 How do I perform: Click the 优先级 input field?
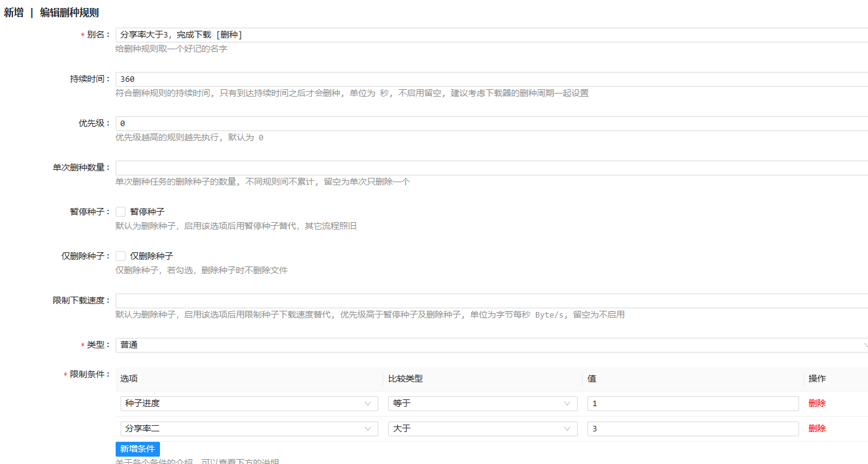[489, 124]
